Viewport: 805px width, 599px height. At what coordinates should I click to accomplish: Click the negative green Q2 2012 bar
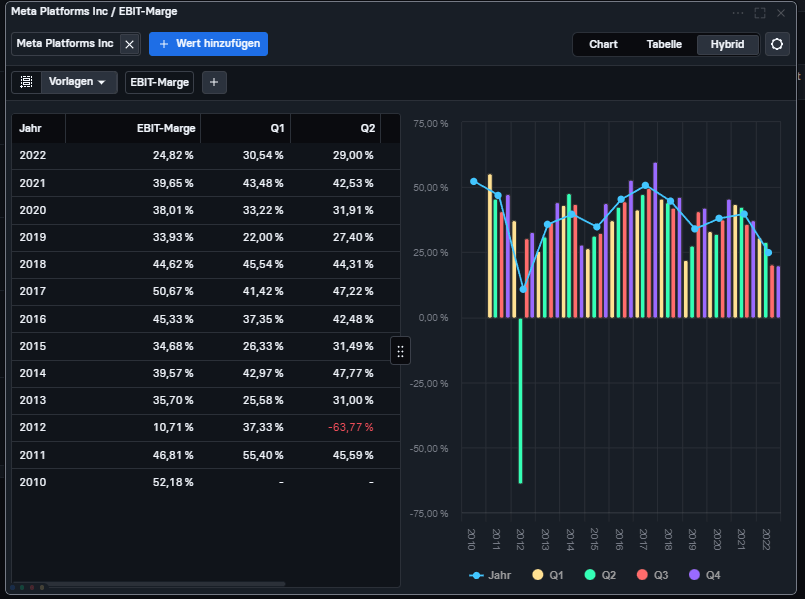(x=521, y=401)
